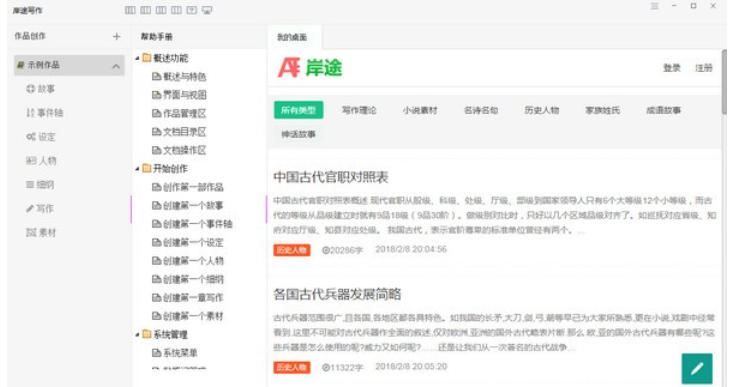This screenshot has height=387, width=729.
Task: Click the 登录 link
Action: (x=671, y=68)
